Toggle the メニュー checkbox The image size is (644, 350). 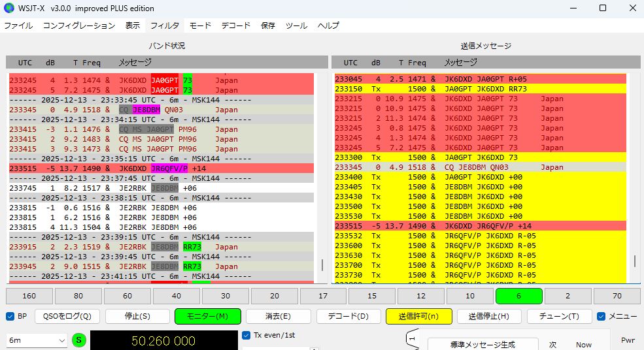tap(602, 316)
